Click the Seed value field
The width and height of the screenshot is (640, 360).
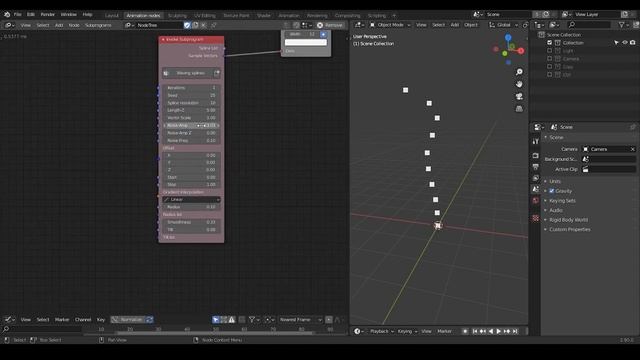(x=191, y=95)
